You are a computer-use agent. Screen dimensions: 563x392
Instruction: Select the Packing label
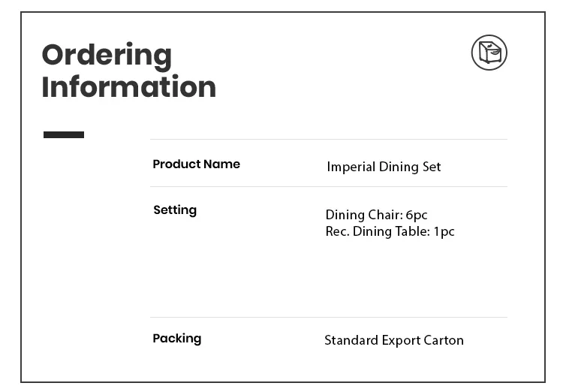tap(177, 339)
